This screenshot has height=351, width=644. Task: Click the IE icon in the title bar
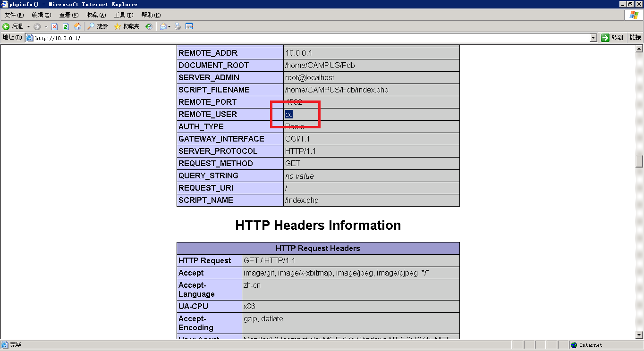click(5, 4)
